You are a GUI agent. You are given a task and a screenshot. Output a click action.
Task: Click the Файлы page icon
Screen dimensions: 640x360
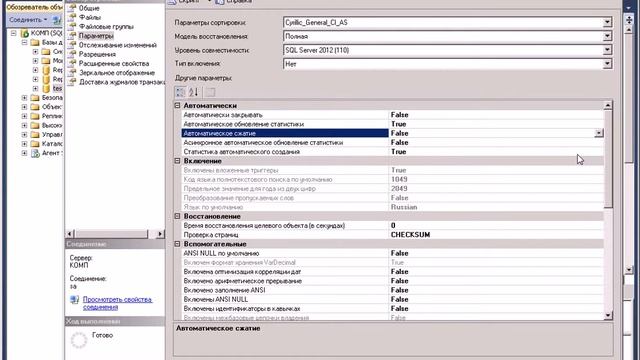pyautogui.click(x=72, y=17)
